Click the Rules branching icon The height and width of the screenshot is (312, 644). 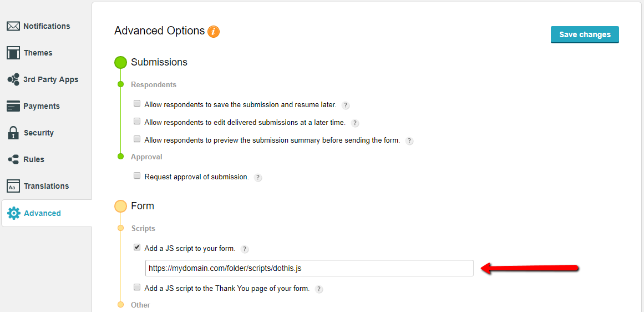[x=13, y=159]
